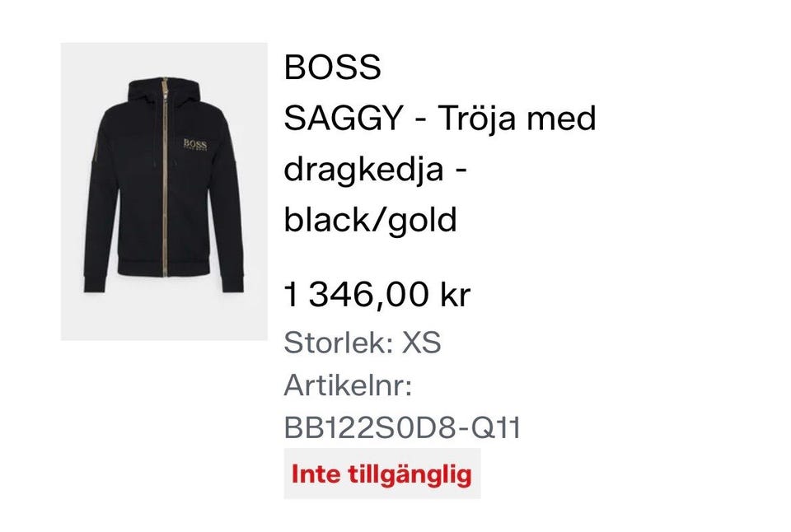Viewport: 791px width, 532px height.
Task: Click the kr currency symbol
Action: point(455,295)
